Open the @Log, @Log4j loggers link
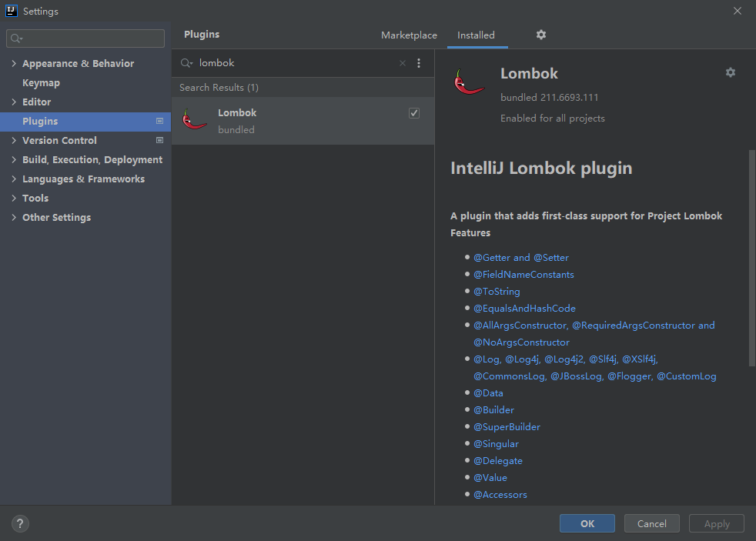 tap(595, 368)
